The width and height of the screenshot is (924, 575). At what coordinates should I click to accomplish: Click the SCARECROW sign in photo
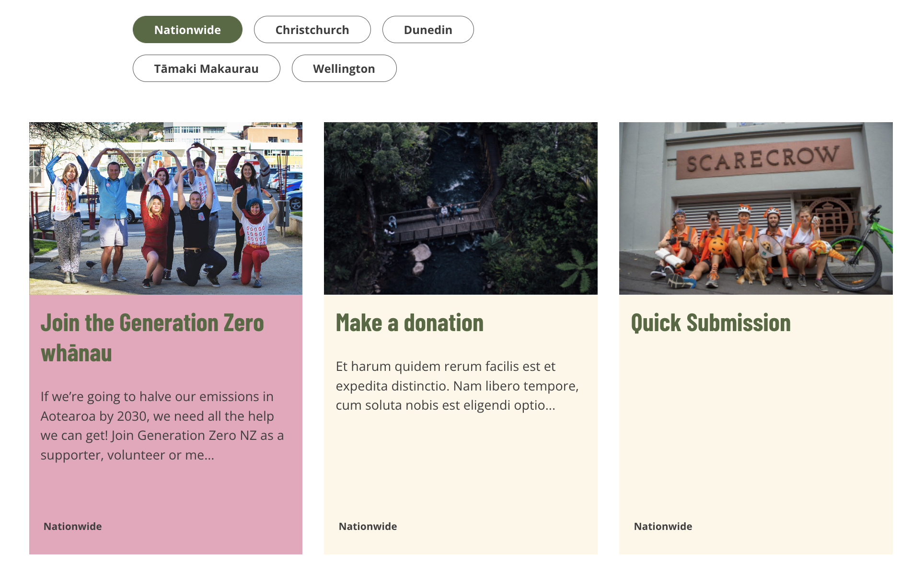763,159
